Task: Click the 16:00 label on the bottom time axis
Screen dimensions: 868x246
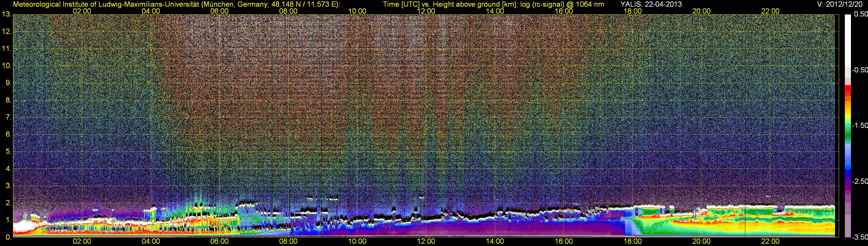Action: pos(564,241)
